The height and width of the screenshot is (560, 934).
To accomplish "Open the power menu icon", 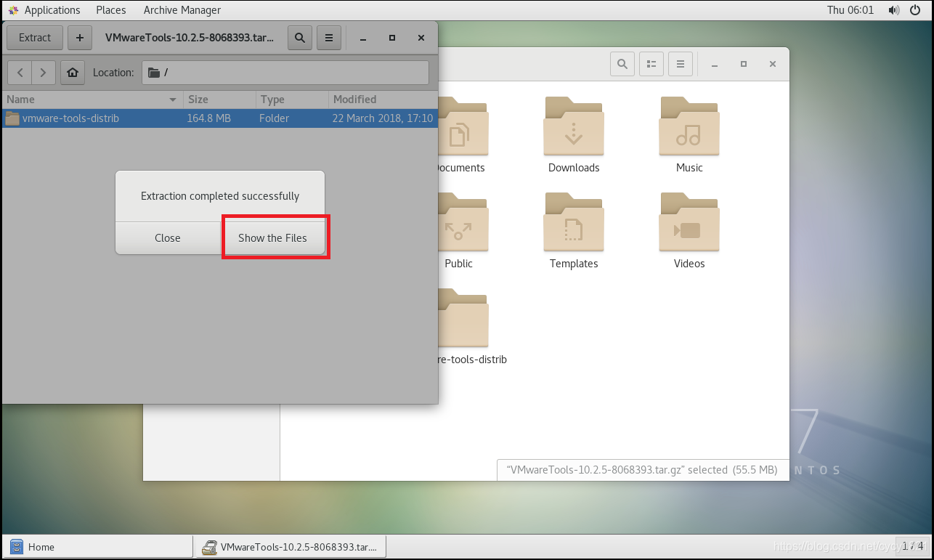I will tap(917, 10).
